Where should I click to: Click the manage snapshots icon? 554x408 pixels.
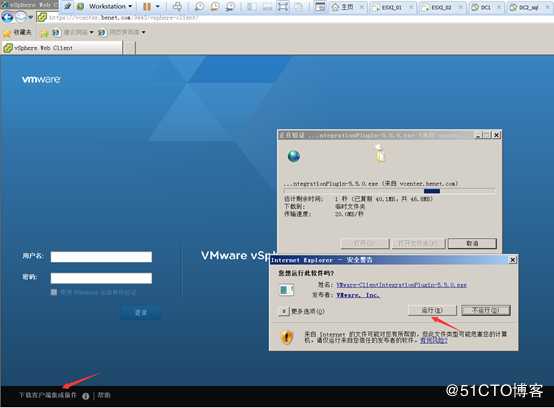click(x=230, y=6)
